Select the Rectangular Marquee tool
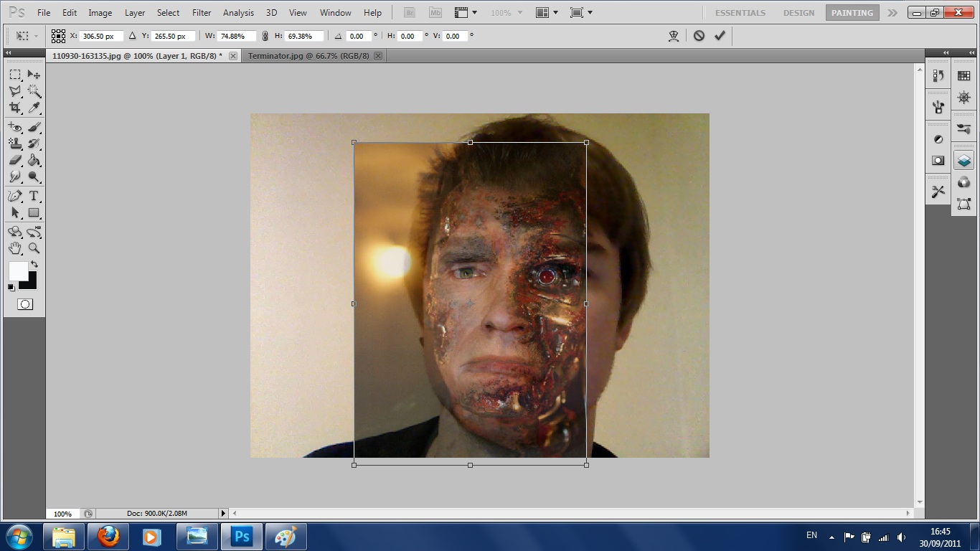Screen dimensions: 980x551 [15, 75]
